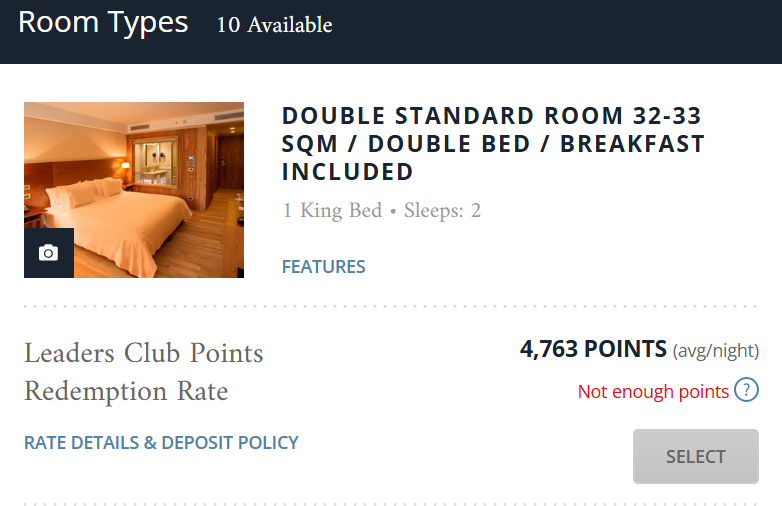Screen dimensions: 782x506
Task: Click the dark header bar's empty area
Action: coord(560,30)
